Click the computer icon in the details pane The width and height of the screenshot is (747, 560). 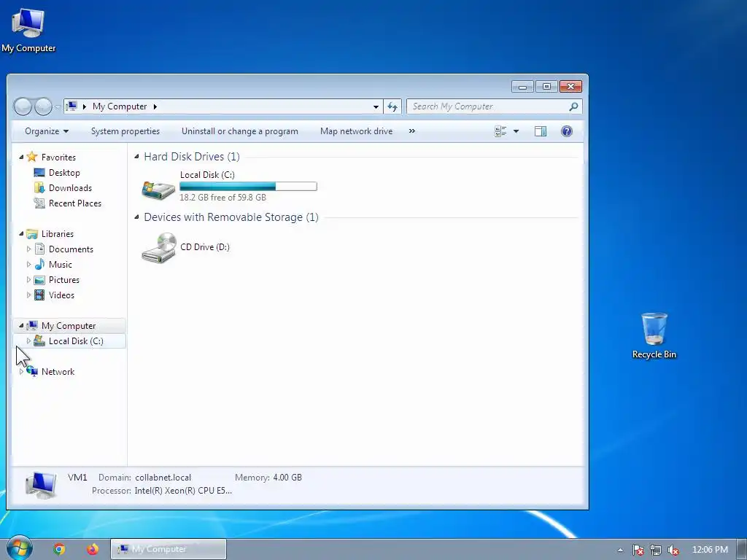click(41, 484)
